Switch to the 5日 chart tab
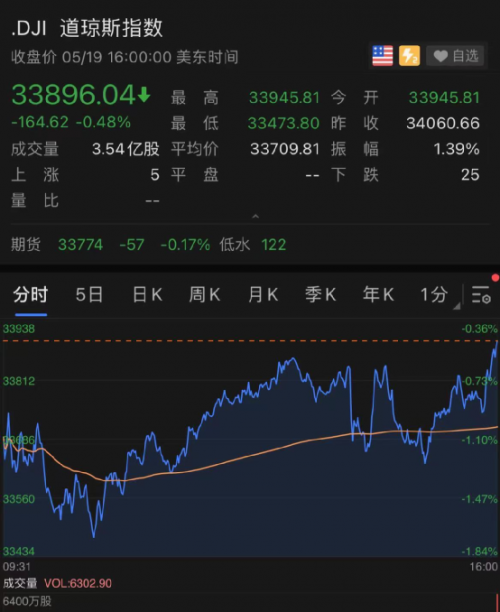Image resolution: width=500 pixels, height=612 pixels. pos(89,294)
